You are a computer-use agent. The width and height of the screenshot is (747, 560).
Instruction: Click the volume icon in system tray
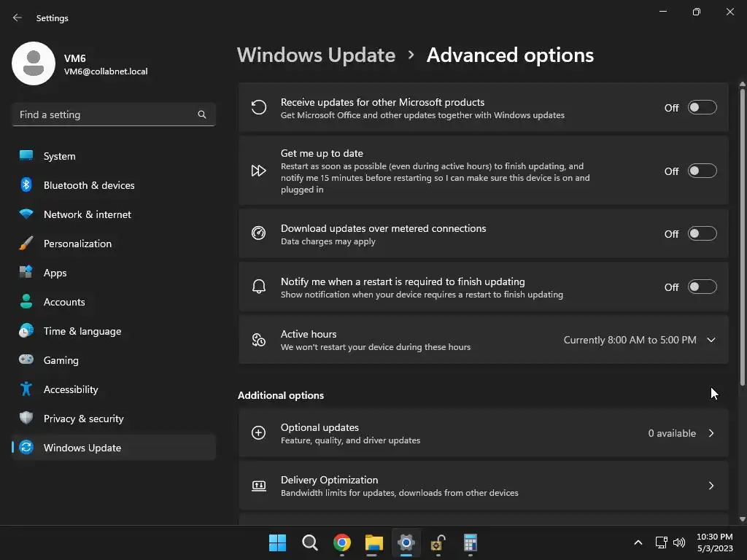coord(679,542)
